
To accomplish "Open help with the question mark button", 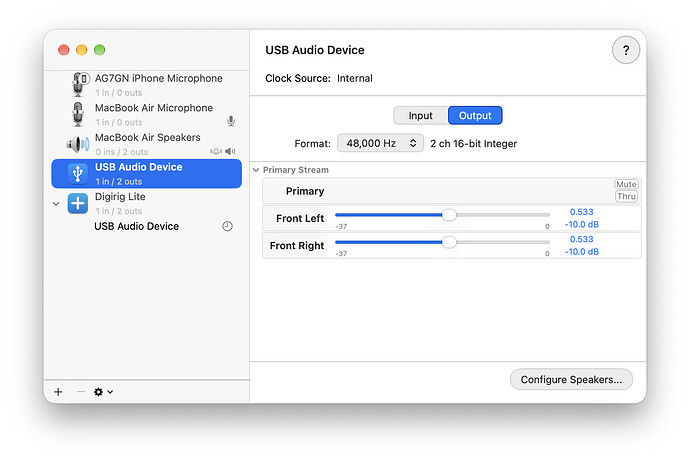I will [x=625, y=50].
